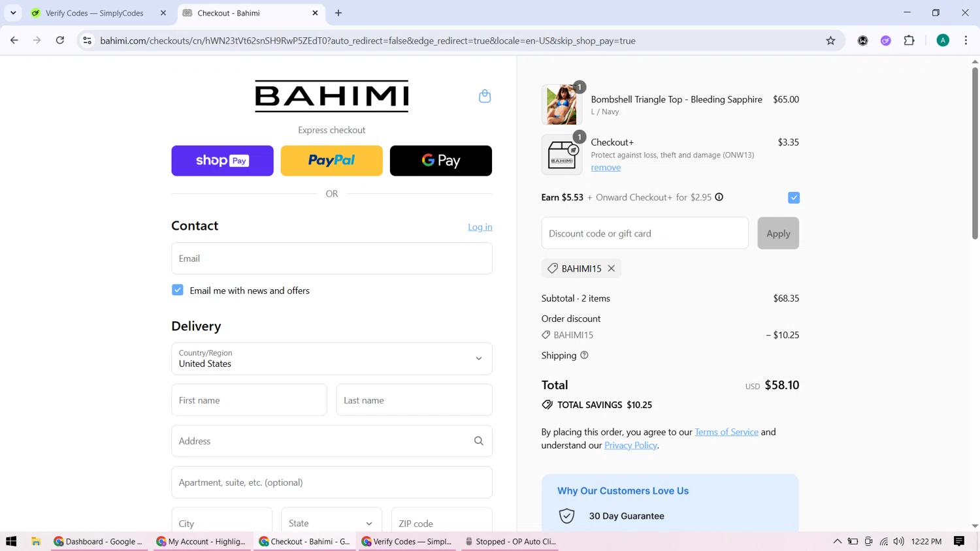
Task: Show hidden system tray icons
Action: [838, 541]
